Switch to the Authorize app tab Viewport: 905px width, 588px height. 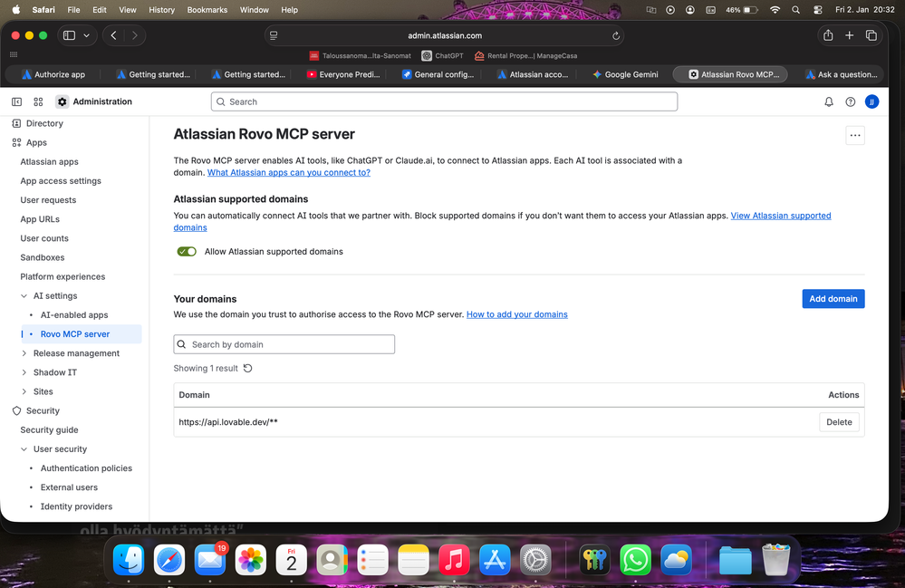53,74
